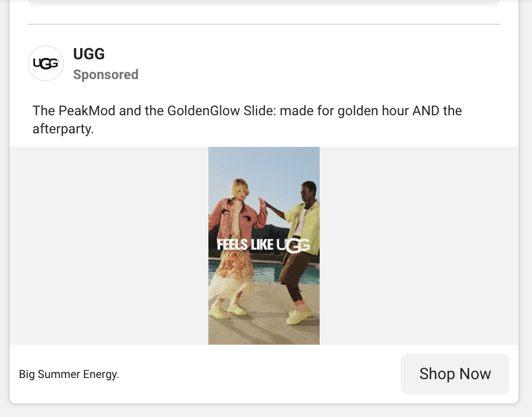
Task: Open the UGG advertiser name link
Action: tap(89, 54)
